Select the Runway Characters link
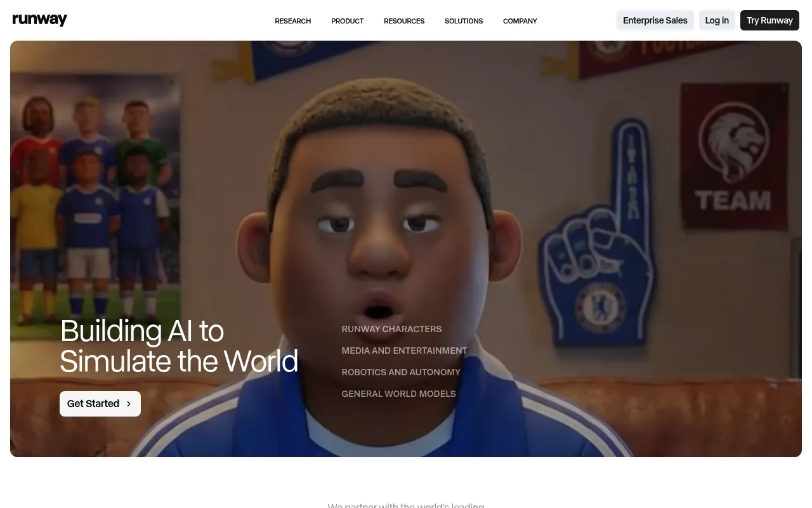Image resolution: width=812 pixels, height=508 pixels. 391,329
